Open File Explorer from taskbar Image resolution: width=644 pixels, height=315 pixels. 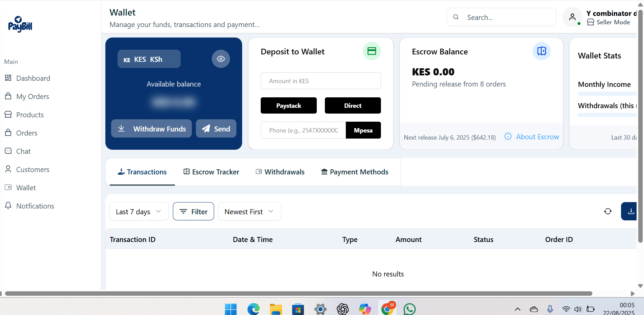click(276, 309)
